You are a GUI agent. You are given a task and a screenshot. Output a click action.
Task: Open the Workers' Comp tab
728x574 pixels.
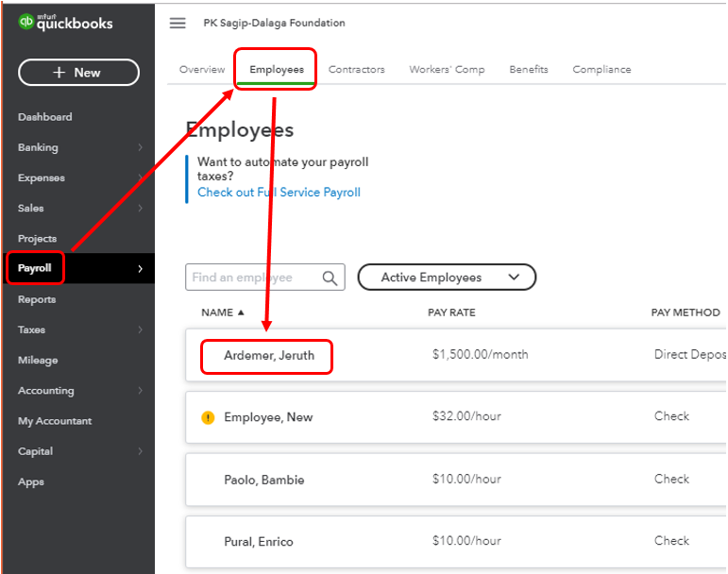tap(447, 70)
